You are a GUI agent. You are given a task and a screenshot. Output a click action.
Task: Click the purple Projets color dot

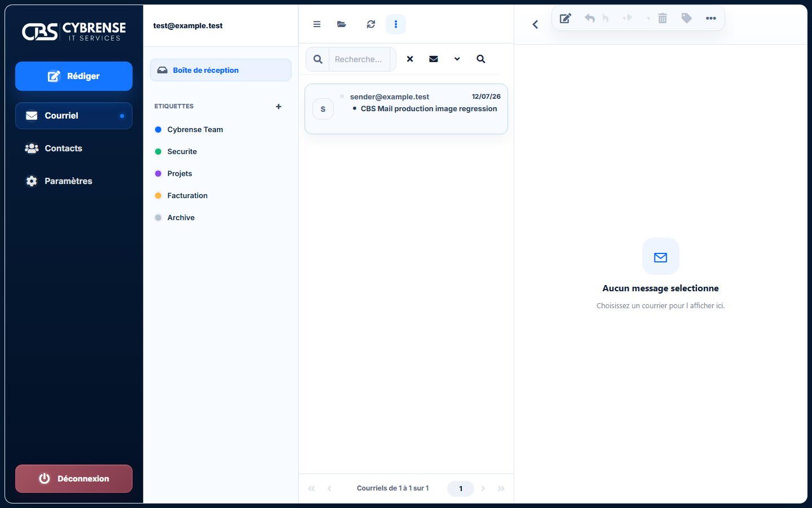[x=158, y=173]
